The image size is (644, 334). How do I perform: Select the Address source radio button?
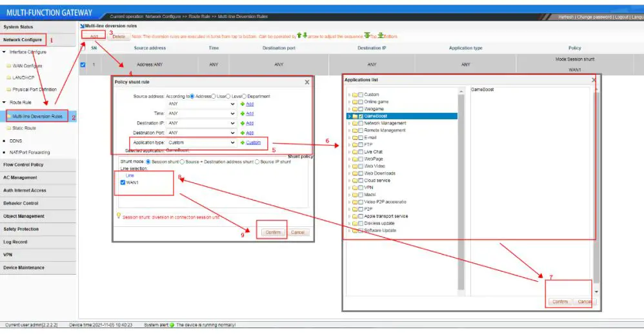192,96
